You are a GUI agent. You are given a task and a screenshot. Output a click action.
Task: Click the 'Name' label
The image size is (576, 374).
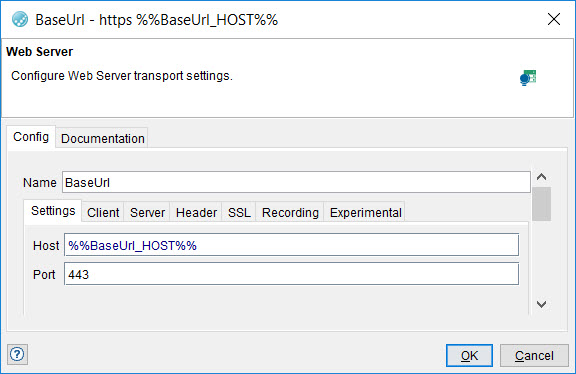pos(40,183)
